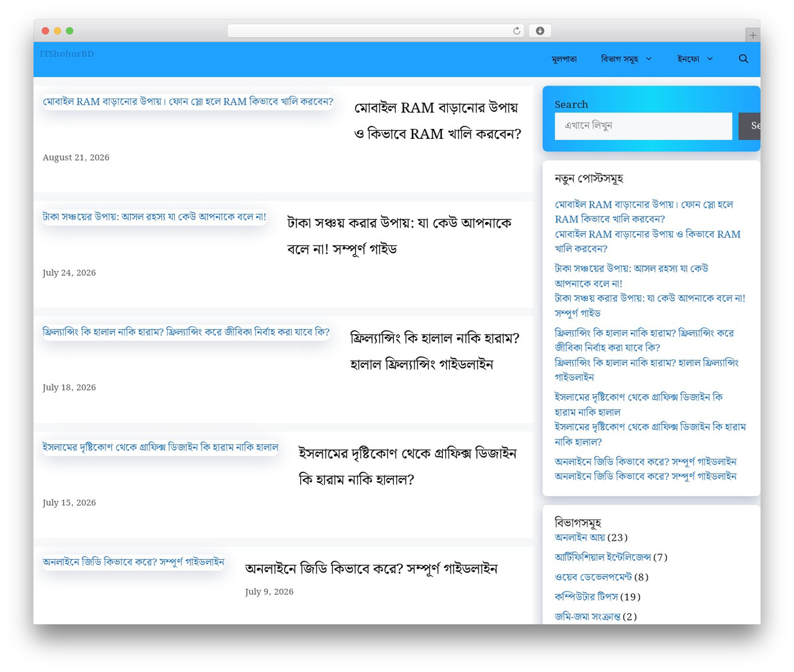Open the বিভাগ সমূহ menu label
794x672 pixels.
[619, 59]
